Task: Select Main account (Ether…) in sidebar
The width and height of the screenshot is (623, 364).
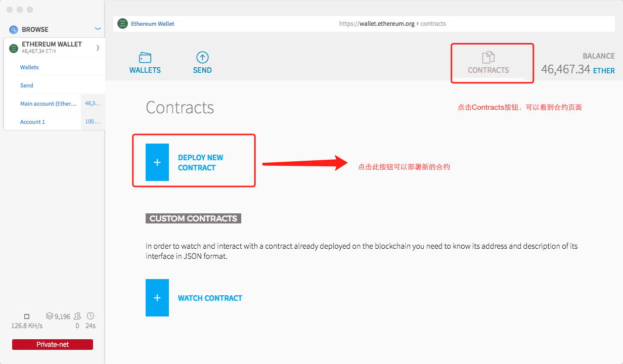Action: 49,104
